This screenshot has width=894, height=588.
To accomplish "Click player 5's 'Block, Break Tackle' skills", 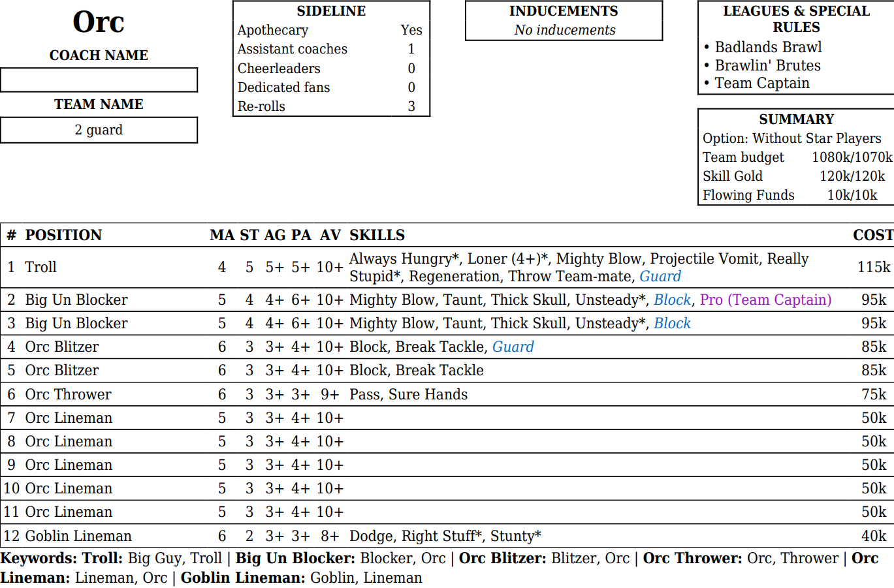I will (x=417, y=370).
